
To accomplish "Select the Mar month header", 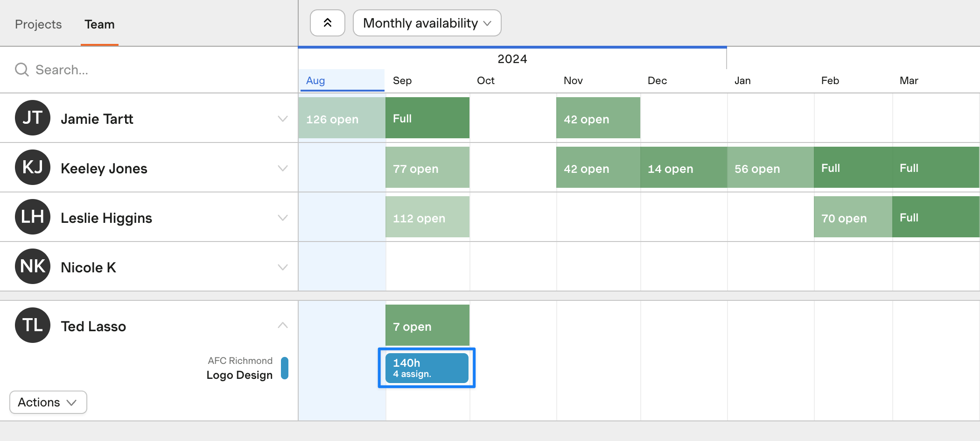I will pyautogui.click(x=909, y=80).
